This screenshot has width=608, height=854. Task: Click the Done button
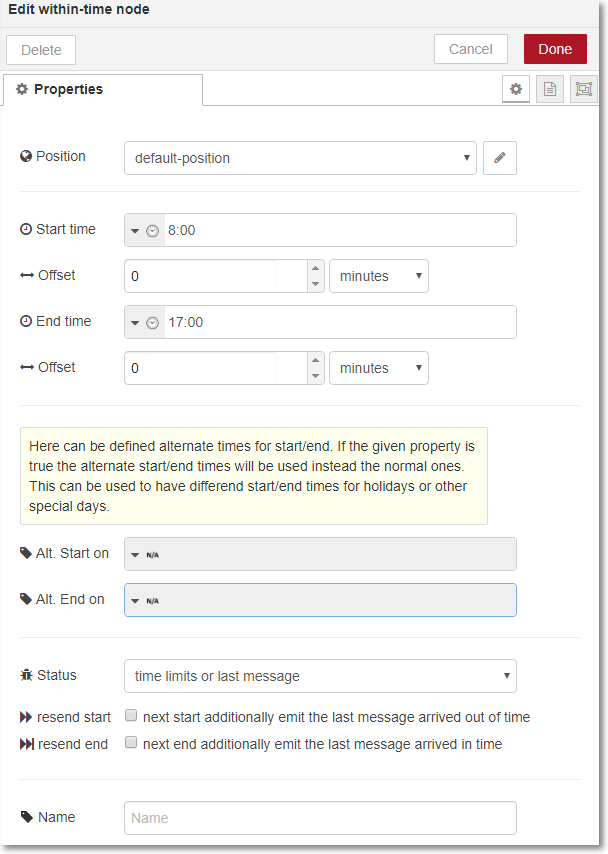(555, 49)
